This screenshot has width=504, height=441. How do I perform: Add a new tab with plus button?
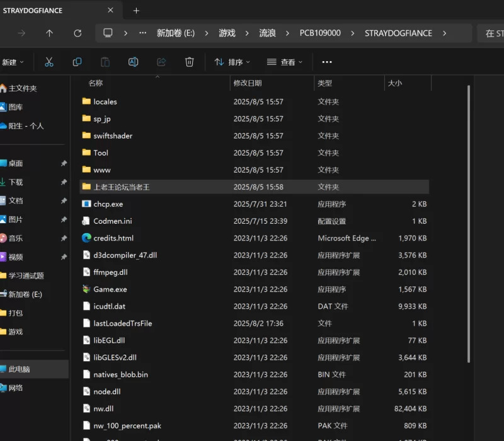(136, 11)
